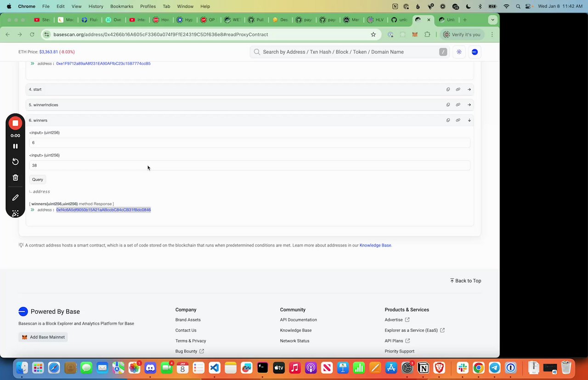Copy permalink icon on the start row
The width and height of the screenshot is (588, 380).
coord(458,90)
